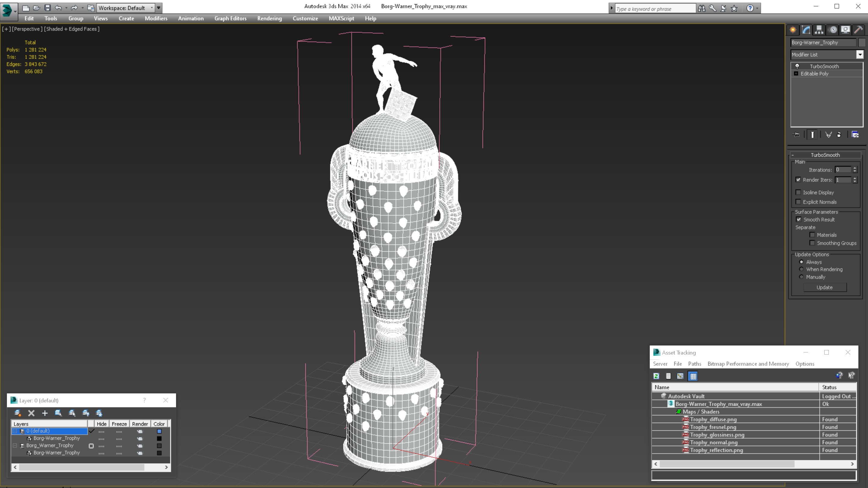Click the Freeze column header in Layer dialog
This screenshot has height=488, width=868.
(x=119, y=424)
